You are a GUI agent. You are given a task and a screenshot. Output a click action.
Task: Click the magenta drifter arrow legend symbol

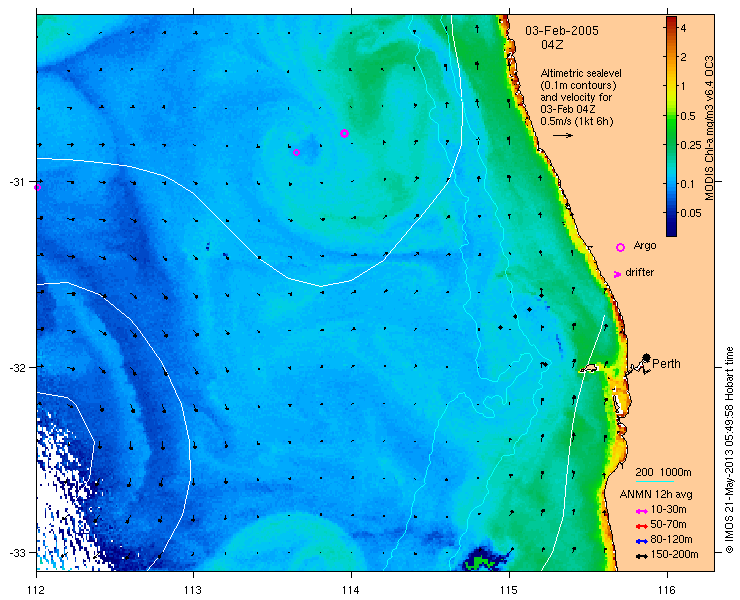coord(617,274)
